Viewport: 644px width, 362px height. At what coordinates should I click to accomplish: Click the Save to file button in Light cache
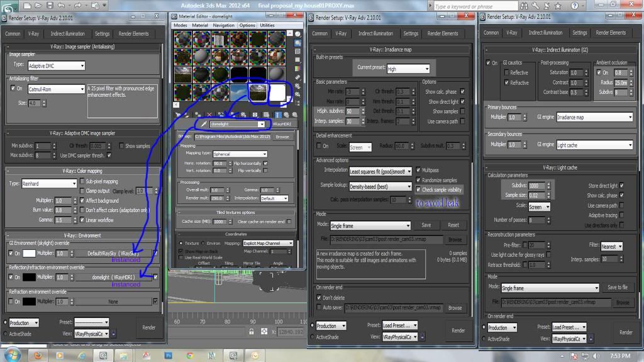(x=618, y=287)
